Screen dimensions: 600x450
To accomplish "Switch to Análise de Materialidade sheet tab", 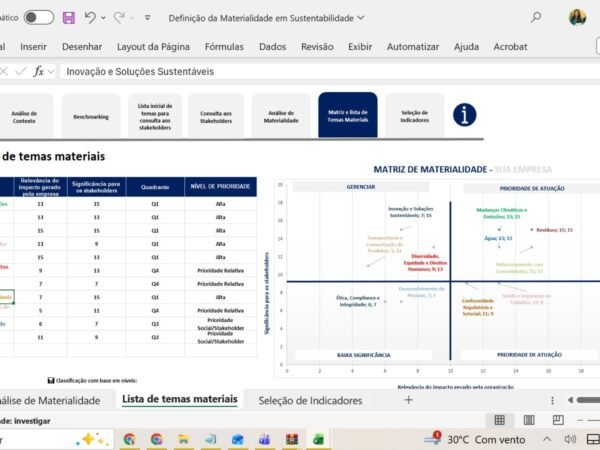I will tap(50, 400).
